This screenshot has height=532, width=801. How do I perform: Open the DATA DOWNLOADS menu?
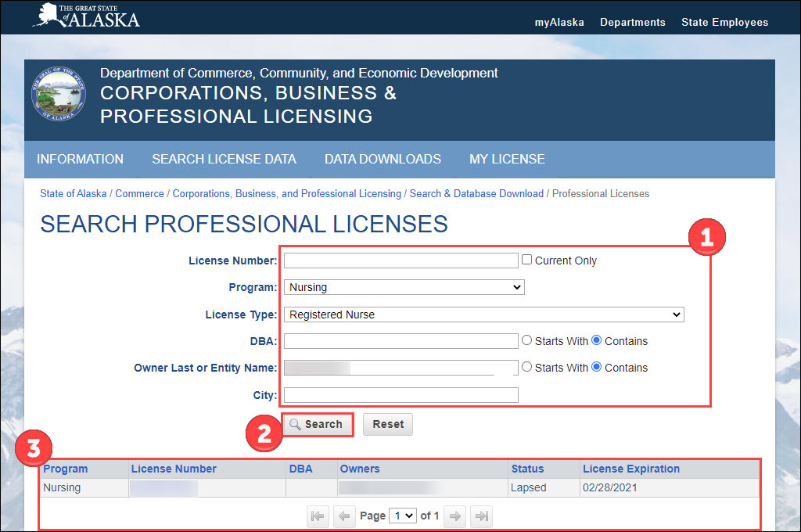[x=383, y=160]
